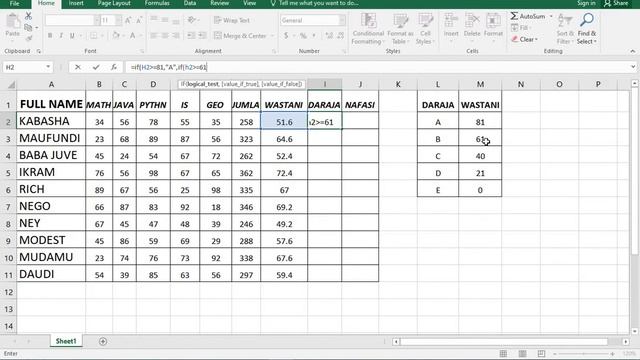Toggle Italic formatting
The image size is (640, 360).
pyautogui.click(x=61, y=36)
